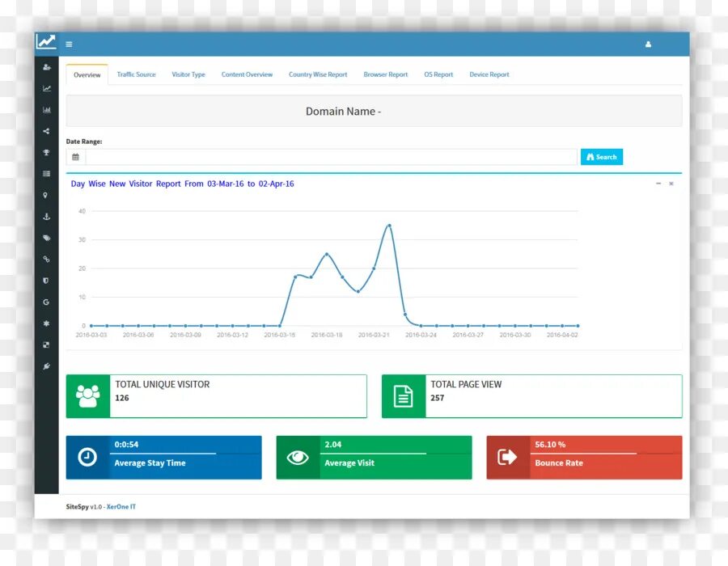Open the anchor sidebar icon
Viewport: 728px width, 566px height.
[46, 217]
